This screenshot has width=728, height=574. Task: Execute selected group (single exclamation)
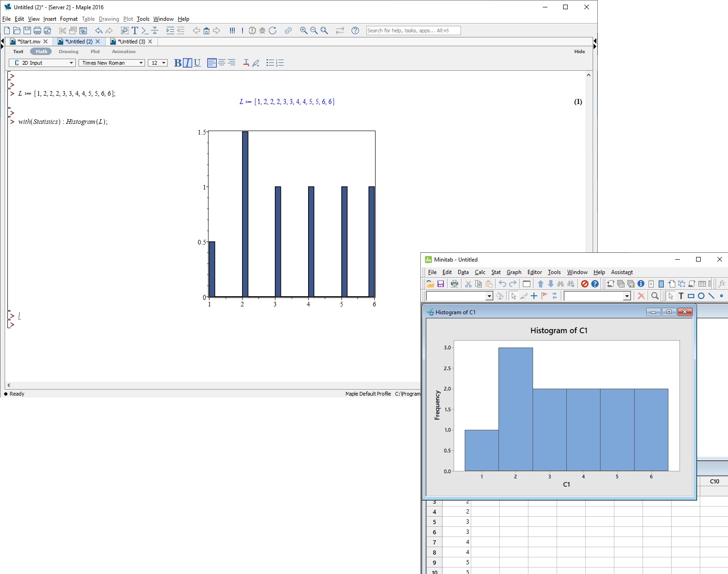pyautogui.click(x=242, y=31)
